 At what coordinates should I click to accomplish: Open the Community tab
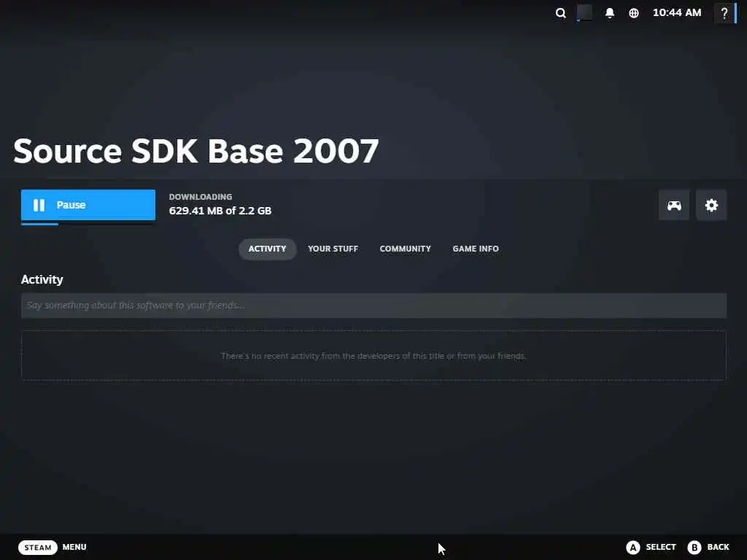pyautogui.click(x=406, y=249)
